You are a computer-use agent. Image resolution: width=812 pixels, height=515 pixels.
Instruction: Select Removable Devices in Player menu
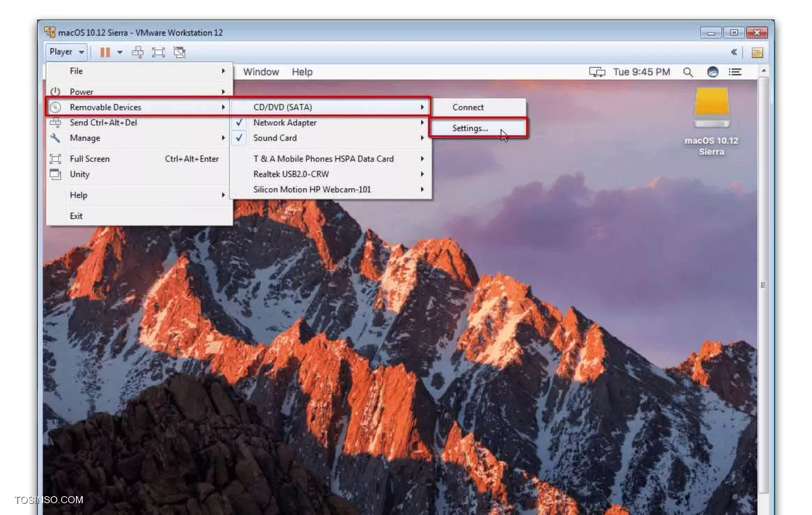[x=139, y=107]
